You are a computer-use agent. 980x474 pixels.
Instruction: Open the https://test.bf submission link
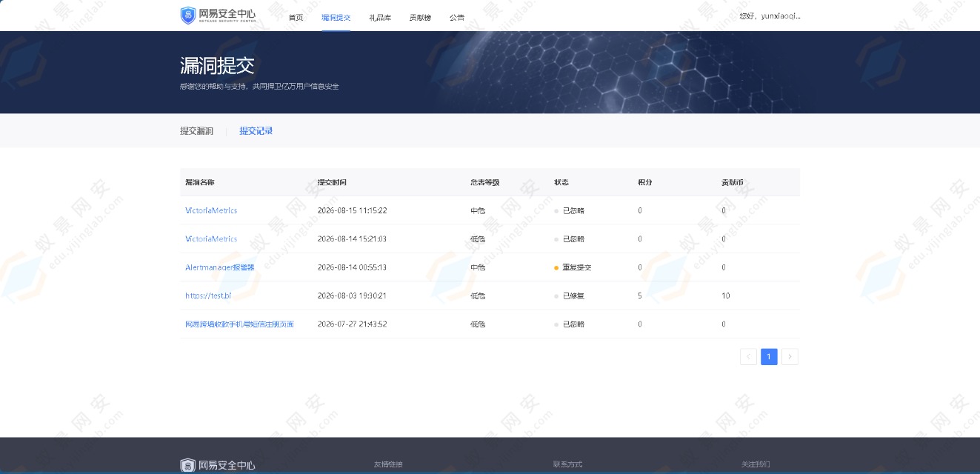[208, 296]
